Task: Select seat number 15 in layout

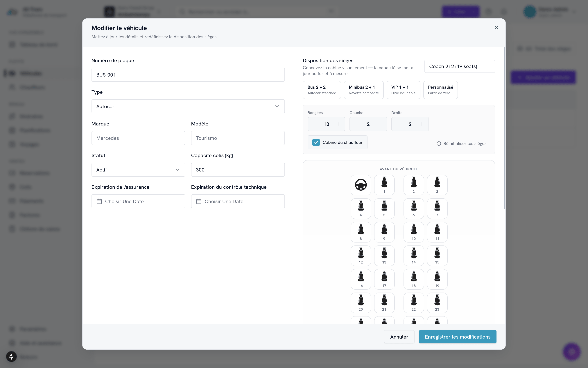Action: point(437,256)
